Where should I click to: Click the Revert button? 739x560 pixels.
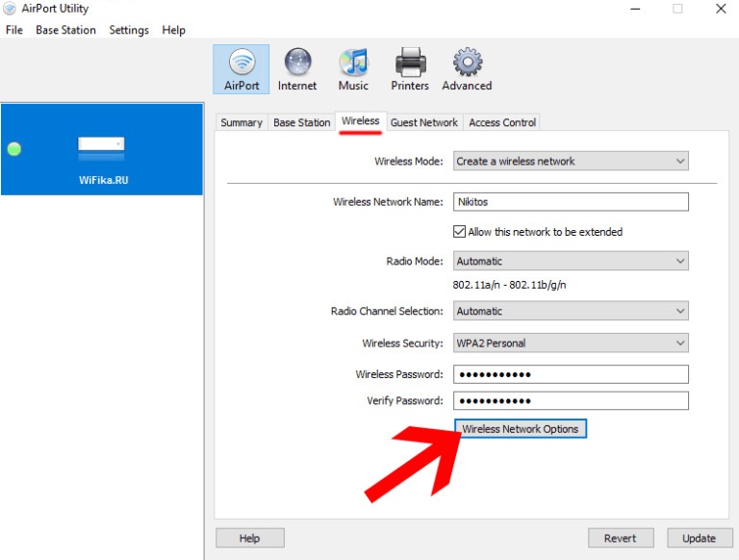621,538
